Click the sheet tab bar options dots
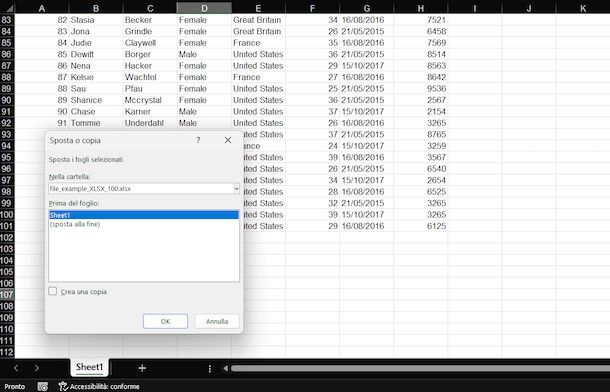This screenshot has height=392, width=610. [210, 369]
